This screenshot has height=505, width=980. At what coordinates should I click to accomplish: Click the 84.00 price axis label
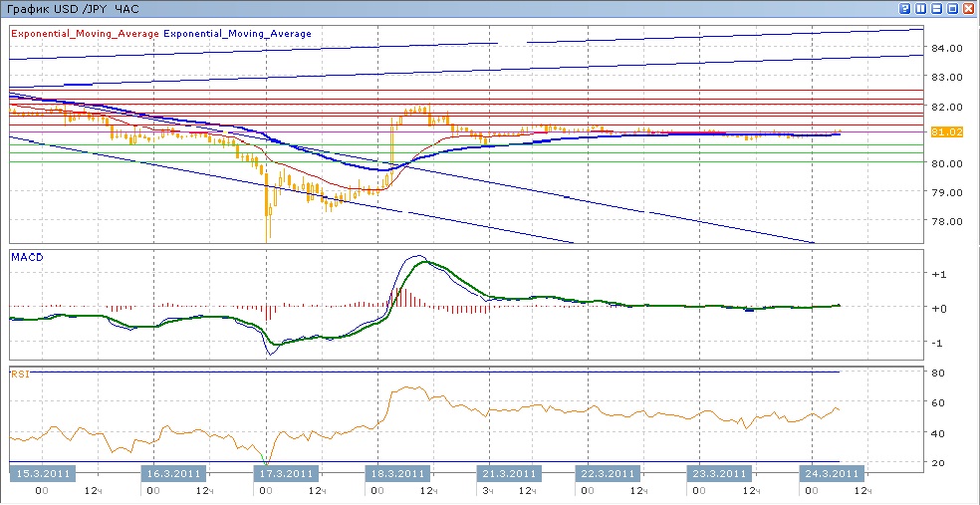(947, 48)
